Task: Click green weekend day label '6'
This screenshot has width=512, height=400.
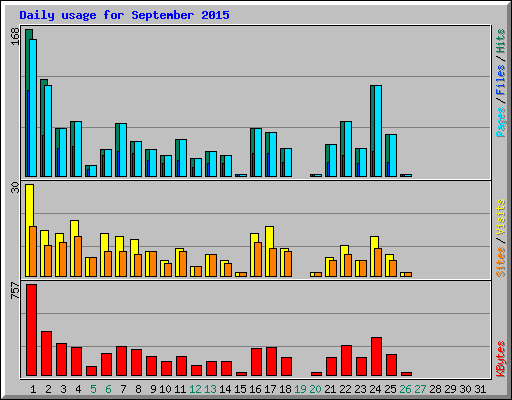Action: pos(108,389)
